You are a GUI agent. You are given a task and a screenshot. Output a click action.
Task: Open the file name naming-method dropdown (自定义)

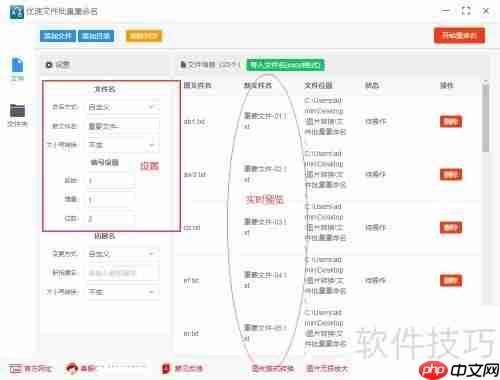[x=123, y=107]
